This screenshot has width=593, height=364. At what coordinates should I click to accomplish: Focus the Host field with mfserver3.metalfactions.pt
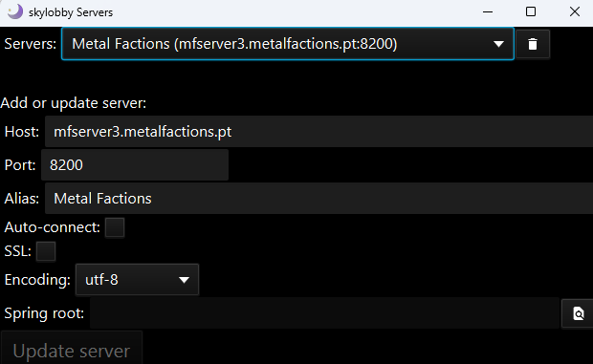click(318, 132)
